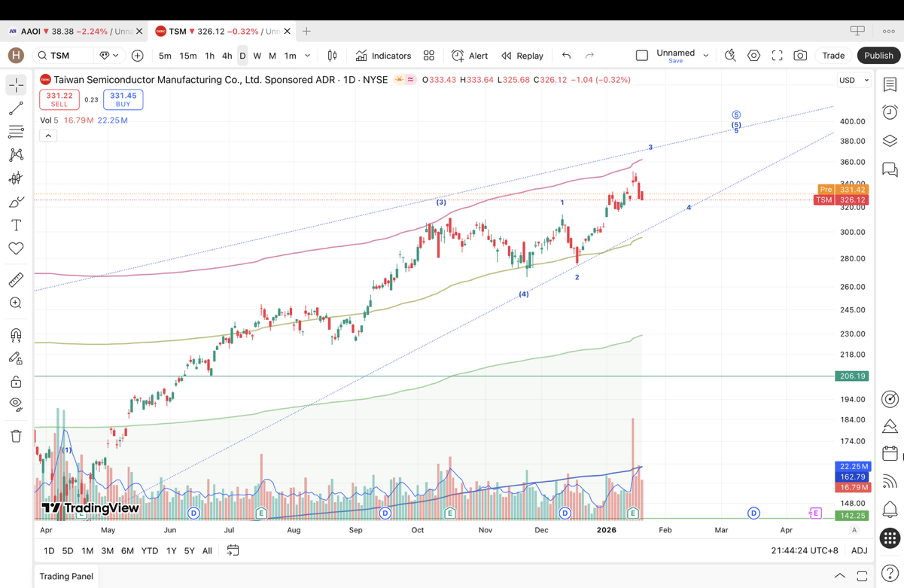Screen dimensions: 904x588
Task: Open the USD currency dropdown
Action: click(854, 80)
